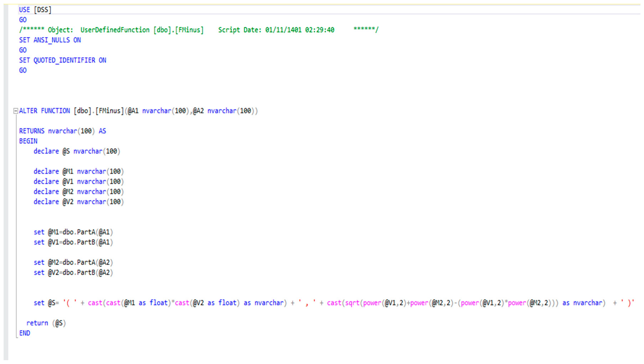The width and height of the screenshot is (644, 364).
Task: Click the declare @M1 line
Action: point(79,171)
